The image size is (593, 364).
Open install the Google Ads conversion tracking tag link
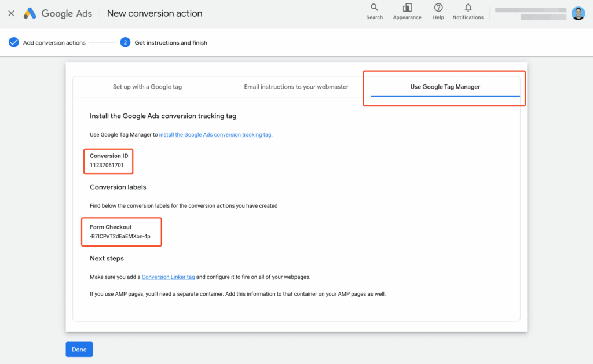click(x=215, y=135)
